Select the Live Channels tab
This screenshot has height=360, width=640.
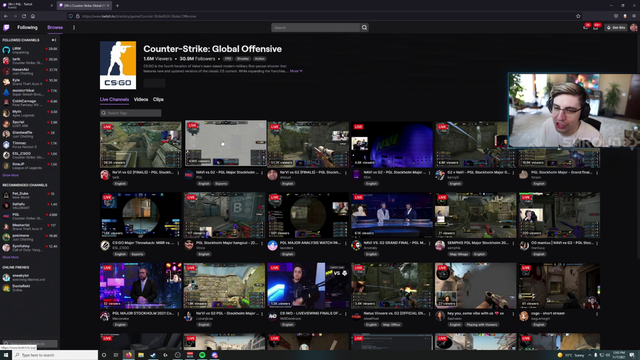pyautogui.click(x=114, y=99)
